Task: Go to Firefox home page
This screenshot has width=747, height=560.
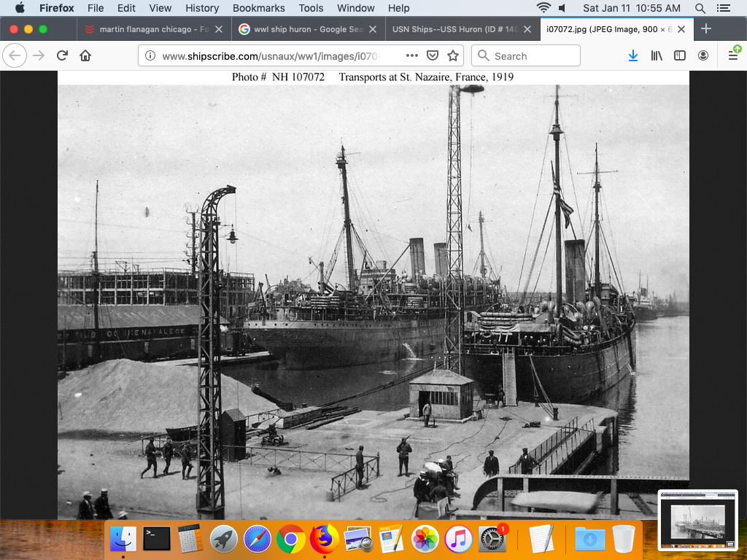Action: click(x=85, y=56)
